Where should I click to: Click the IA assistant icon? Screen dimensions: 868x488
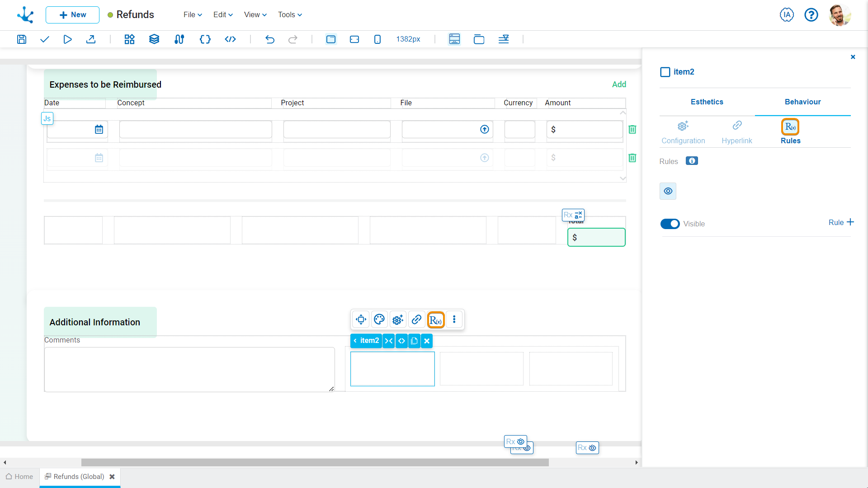coord(787,15)
